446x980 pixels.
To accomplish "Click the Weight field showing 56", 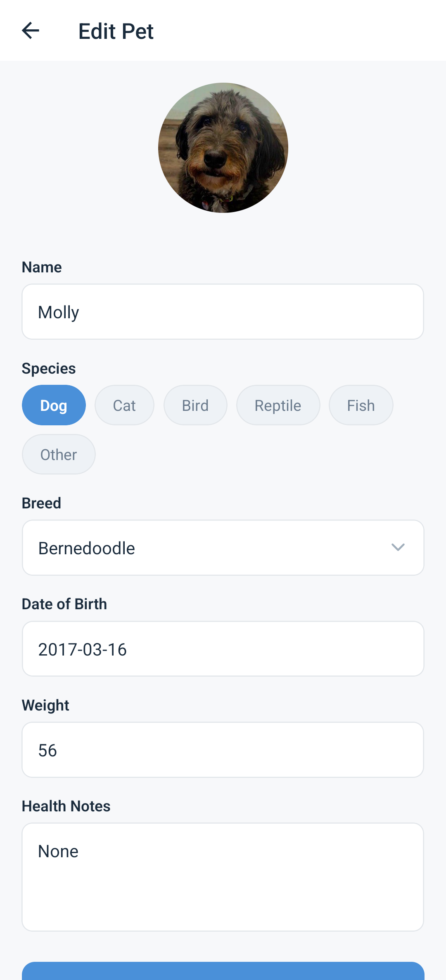I will [x=223, y=749].
